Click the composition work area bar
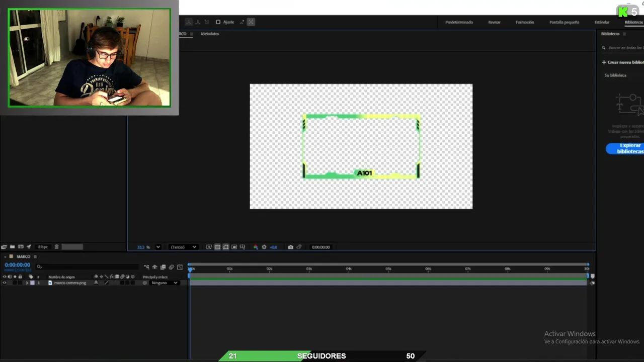This screenshot has width=644, height=362. tap(388, 276)
